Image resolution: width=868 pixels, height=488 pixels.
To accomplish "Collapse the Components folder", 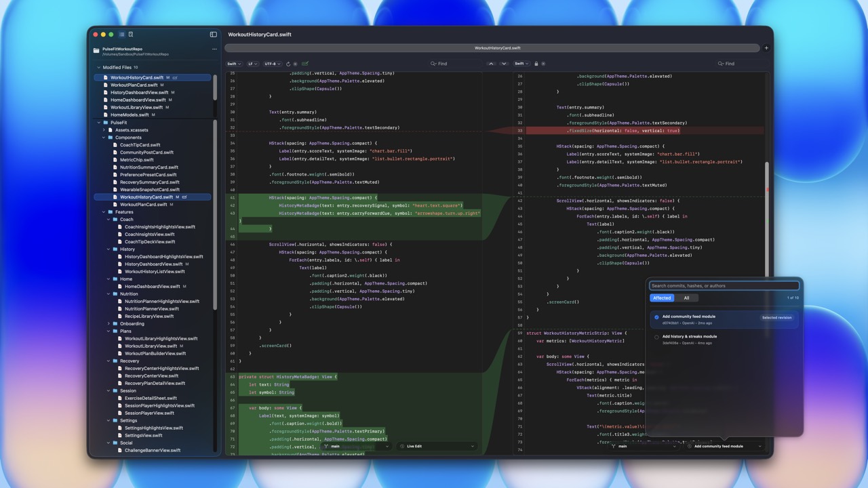I will [x=104, y=138].
